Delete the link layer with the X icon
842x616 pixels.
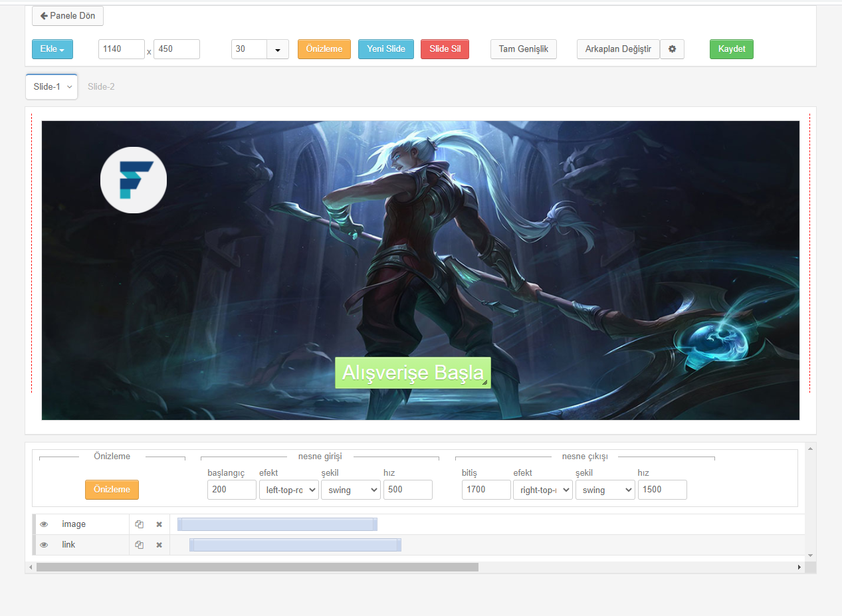(x=159, y=545)
